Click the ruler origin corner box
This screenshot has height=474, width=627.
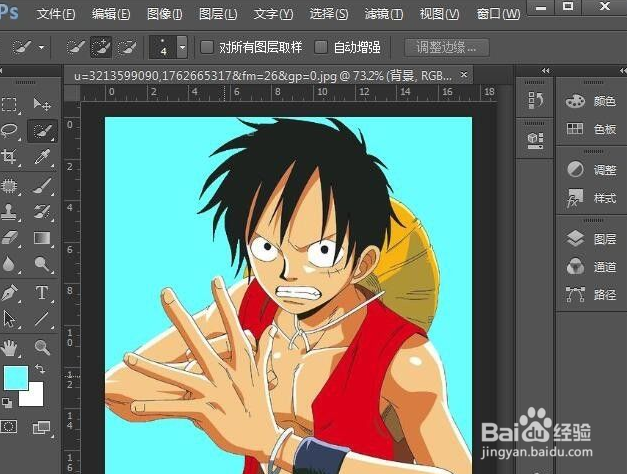[x=72, y=93]
